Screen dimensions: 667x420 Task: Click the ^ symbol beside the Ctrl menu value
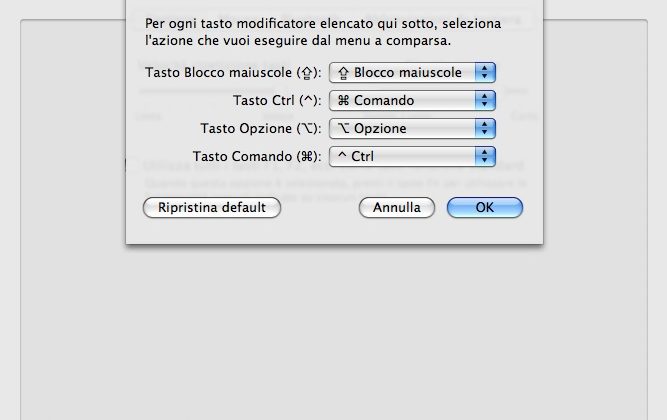pyautogui.click(x=342, y=156)
